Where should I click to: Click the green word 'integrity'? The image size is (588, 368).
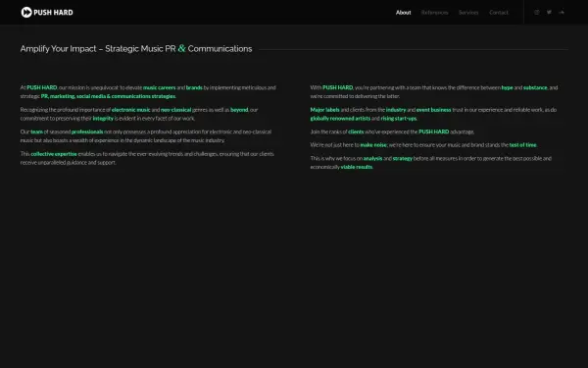(103, 119)
